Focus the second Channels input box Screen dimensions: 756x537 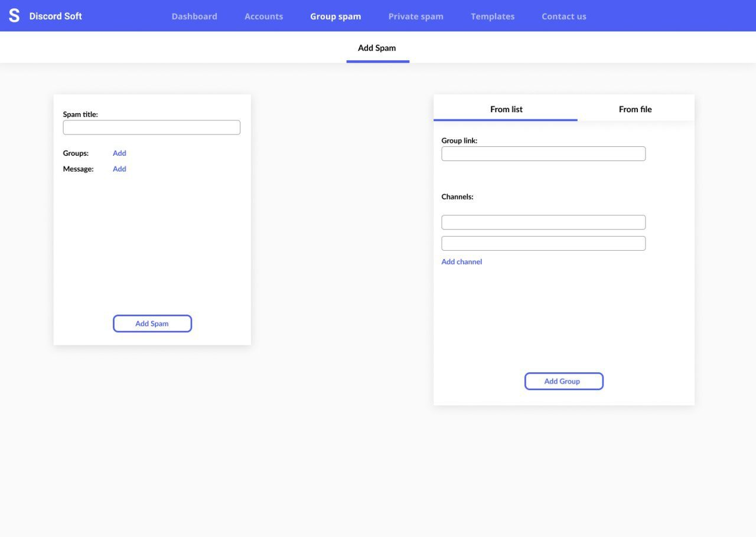pos(543,243)
